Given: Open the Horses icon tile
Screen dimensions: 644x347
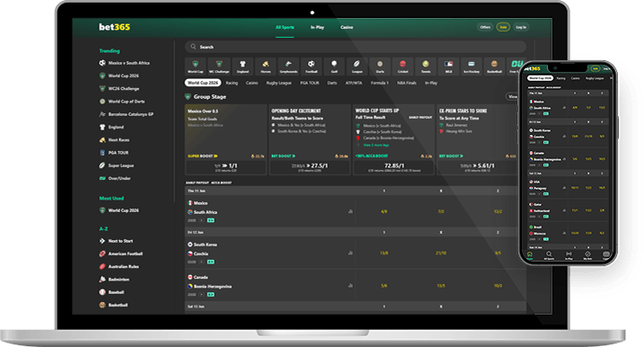Looking at the screenshot, I should [266, 67].
